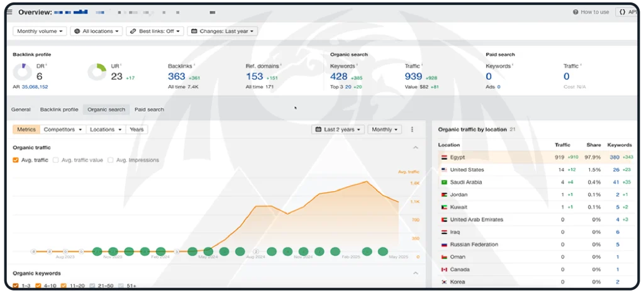Switch to the Backlink profile tab

(x=59, y=109)
